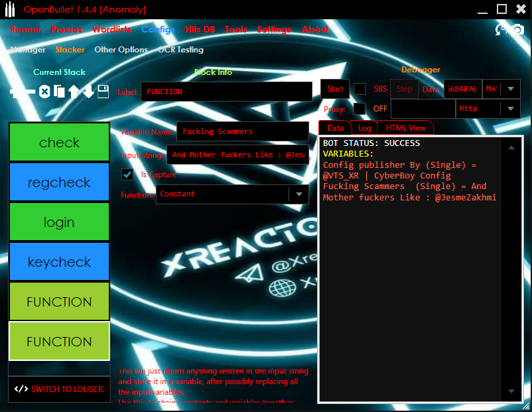Screen dimensions: 532x412
Task: Disable the selected block with the X icon
Action: click(44, 92)
